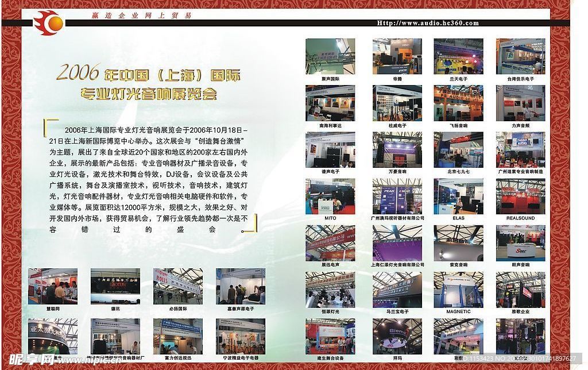
Task: Click the ELAS caption
Action: coord(458,218)
